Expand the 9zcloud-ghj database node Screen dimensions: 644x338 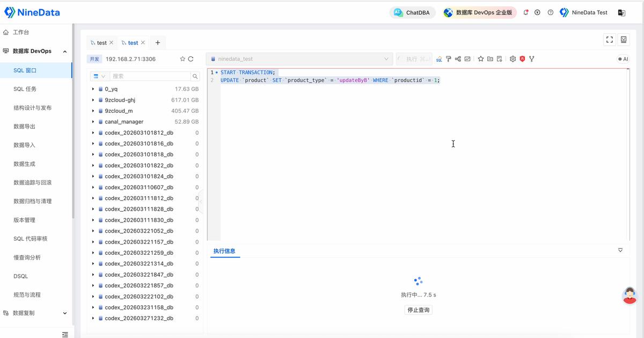pos(93,100)
